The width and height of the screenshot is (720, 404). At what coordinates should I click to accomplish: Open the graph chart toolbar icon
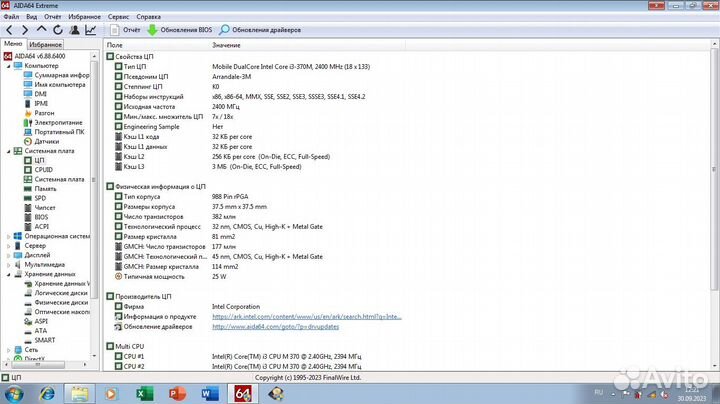tap(91, 30)
